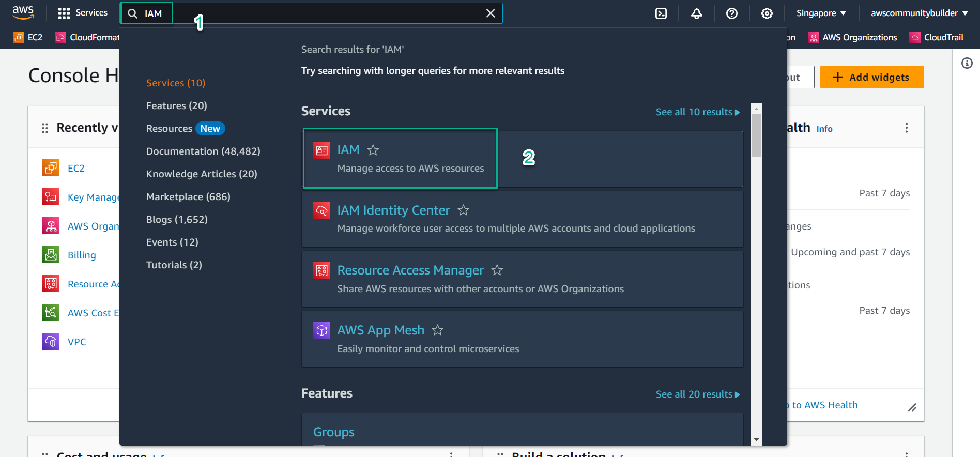The image size is (980, 457).
Task: Open Resource Access in Recently visited
Action: point(94,284)
